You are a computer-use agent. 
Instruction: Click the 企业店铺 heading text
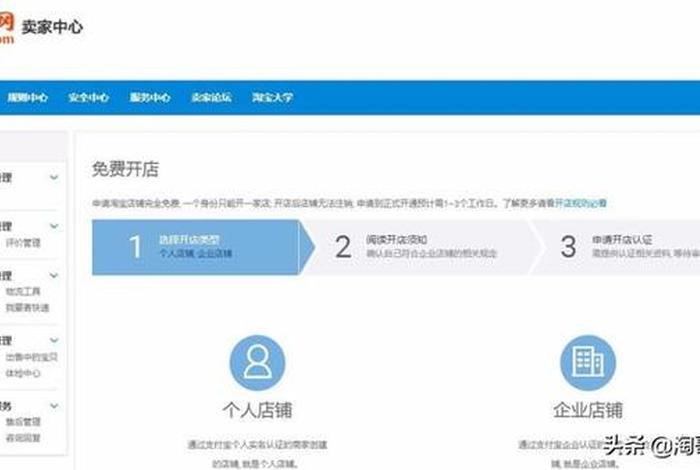pos(588,410)
